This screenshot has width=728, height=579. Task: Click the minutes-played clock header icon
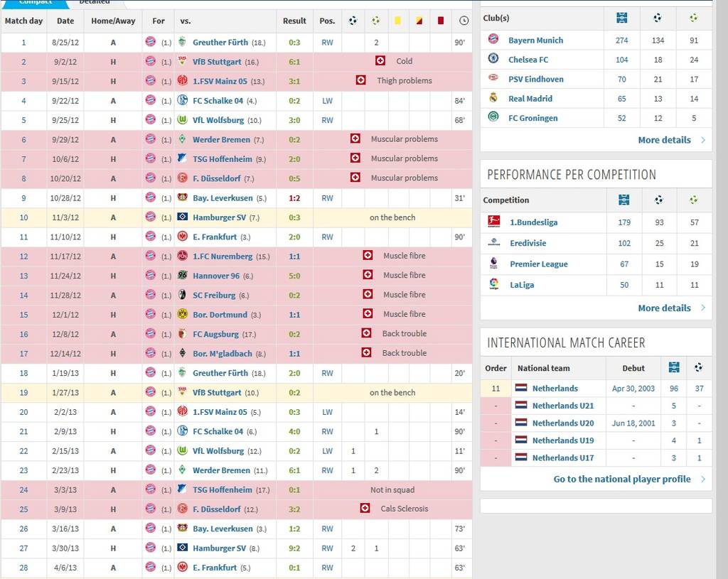point(464,21)
